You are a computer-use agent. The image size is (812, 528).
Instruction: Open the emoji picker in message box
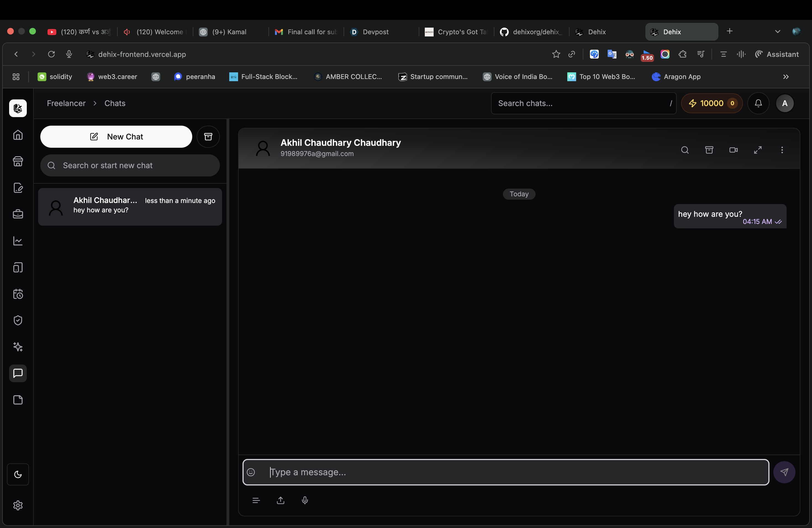251,472
